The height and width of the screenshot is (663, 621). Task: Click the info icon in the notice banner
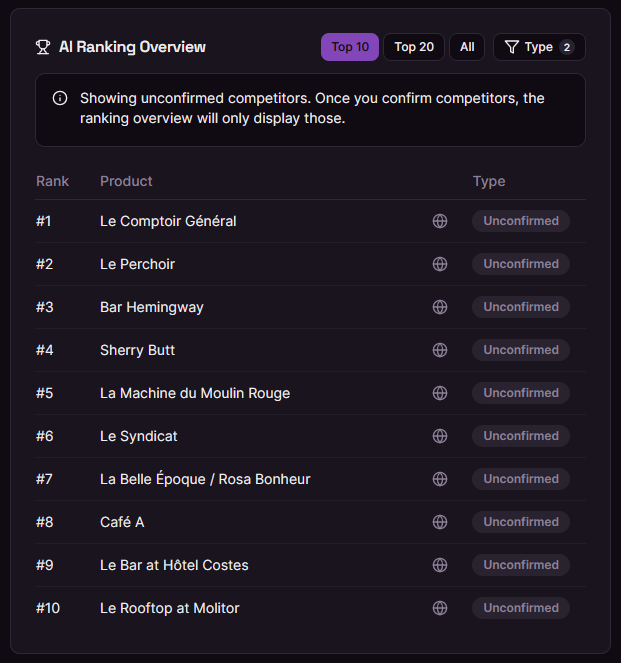coord(60,98)
